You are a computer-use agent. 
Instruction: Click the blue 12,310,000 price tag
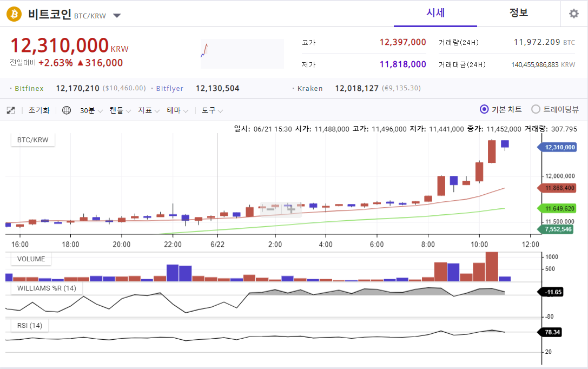557,147
